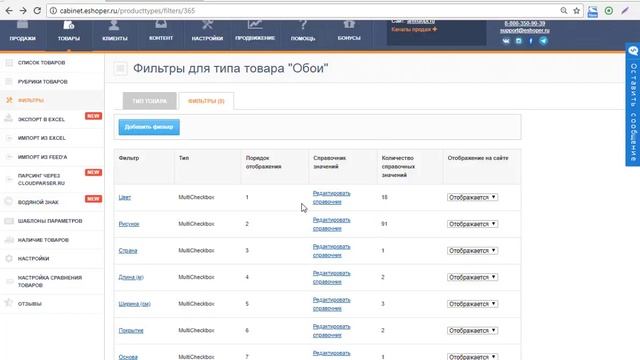The width and height of the screenshot is (640, 360).
Task: Click the Facebook social icon
Action: pos(531,41)
